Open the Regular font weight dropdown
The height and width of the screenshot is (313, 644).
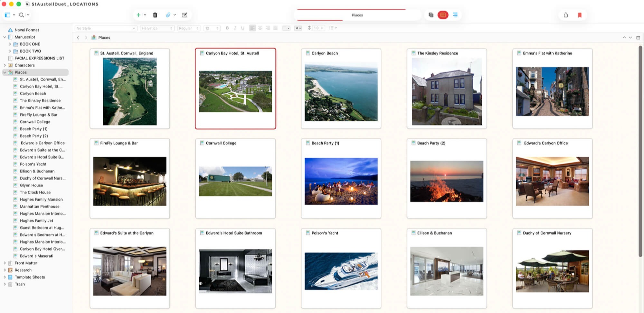click(189, 28)
